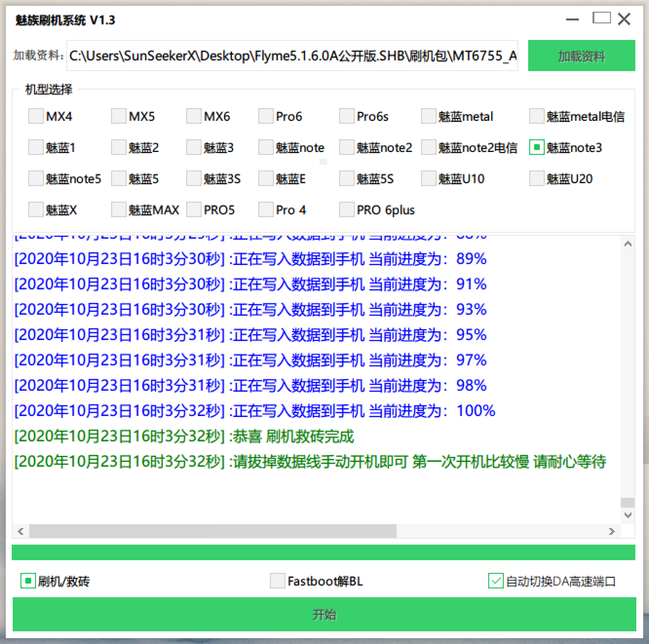This screenshot has width=649, height=644.
Task: Maximize the 魅族刷机系统 window
Action: click(x=601, y=19)
